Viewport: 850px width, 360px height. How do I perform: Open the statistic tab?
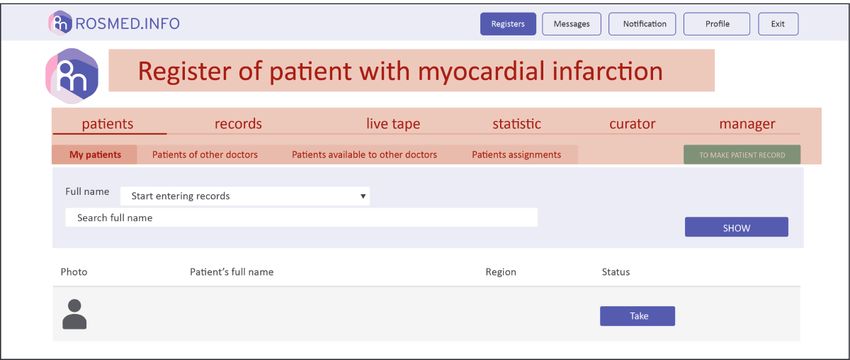(517, 124)
